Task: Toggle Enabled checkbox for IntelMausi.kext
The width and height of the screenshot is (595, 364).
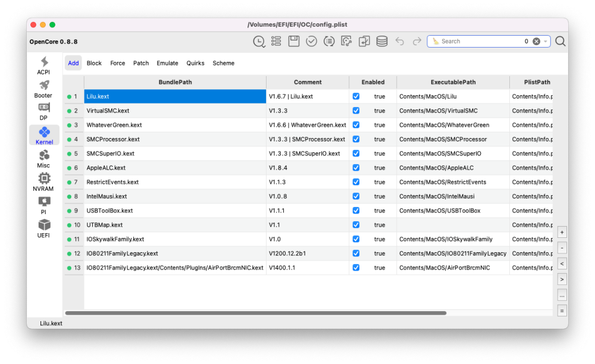Action: [x=356, y=196]
